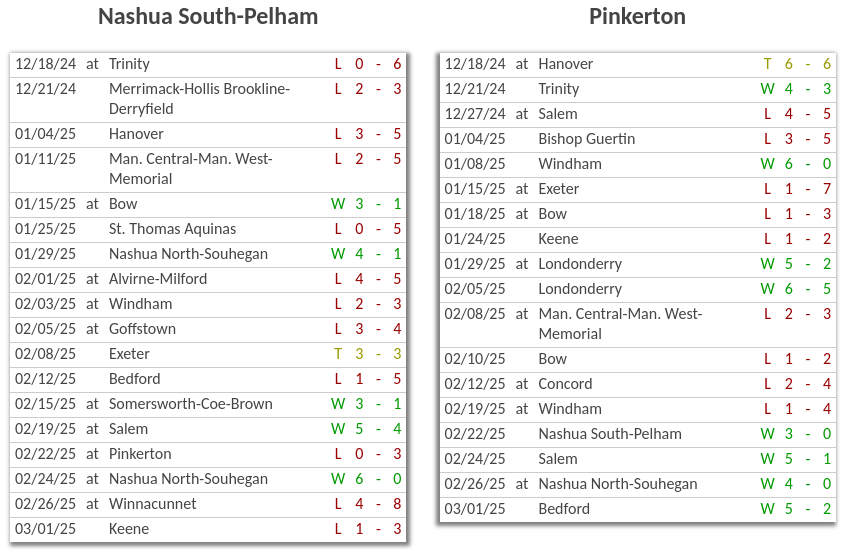This screenshot has width=850, height=550.
Task: Click Goffstown in Nashua South-Pelham schedule
Action: coord(142,329)
